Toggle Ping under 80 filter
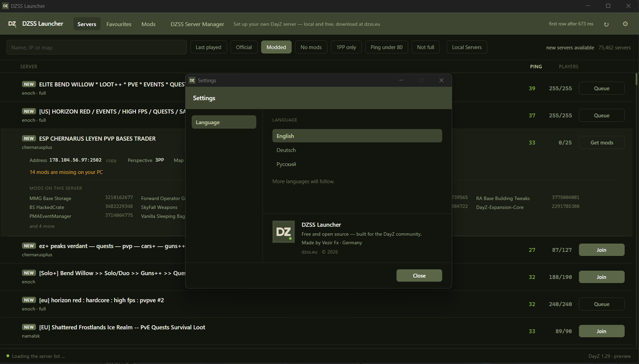 (387, 47)
